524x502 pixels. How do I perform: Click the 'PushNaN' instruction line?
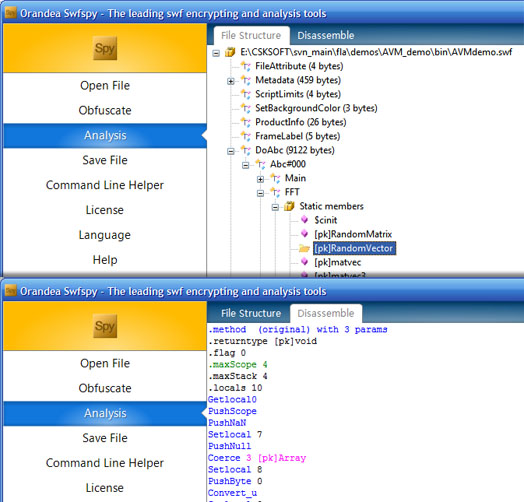227,423
